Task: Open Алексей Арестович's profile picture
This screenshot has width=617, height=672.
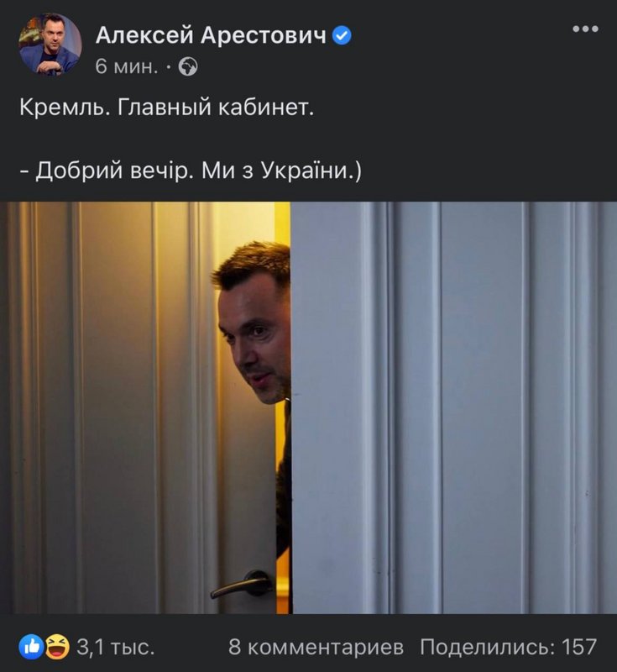Action: coord(50,45)
